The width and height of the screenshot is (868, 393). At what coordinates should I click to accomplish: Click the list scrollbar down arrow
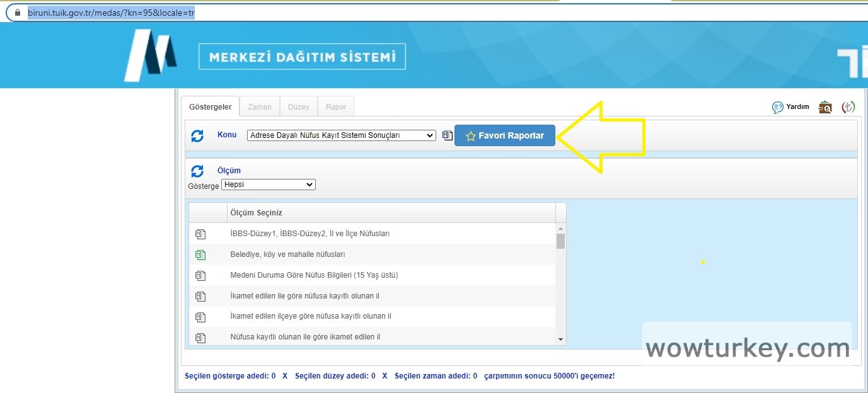tap(560, 339)
